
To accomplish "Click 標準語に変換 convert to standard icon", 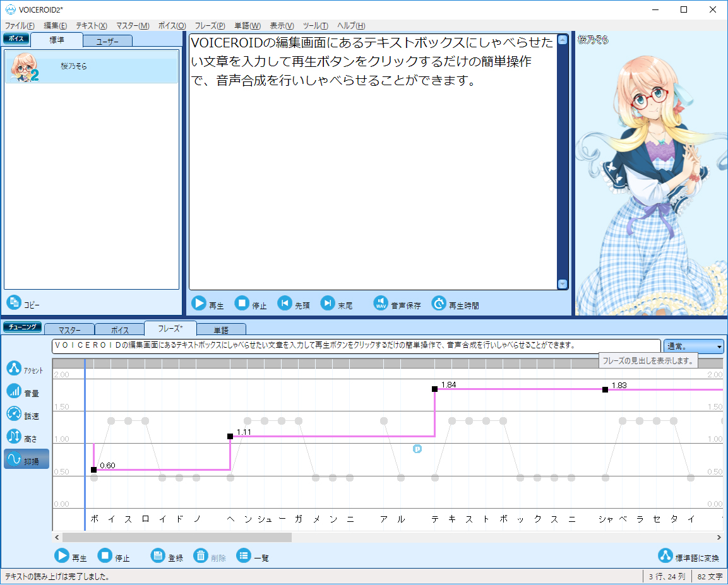I will tap(665, 556).
